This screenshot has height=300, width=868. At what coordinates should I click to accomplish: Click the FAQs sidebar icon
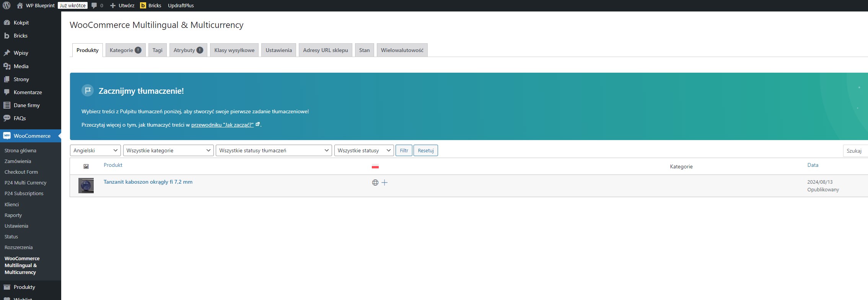pyautogui.click(x=7, y=118)
